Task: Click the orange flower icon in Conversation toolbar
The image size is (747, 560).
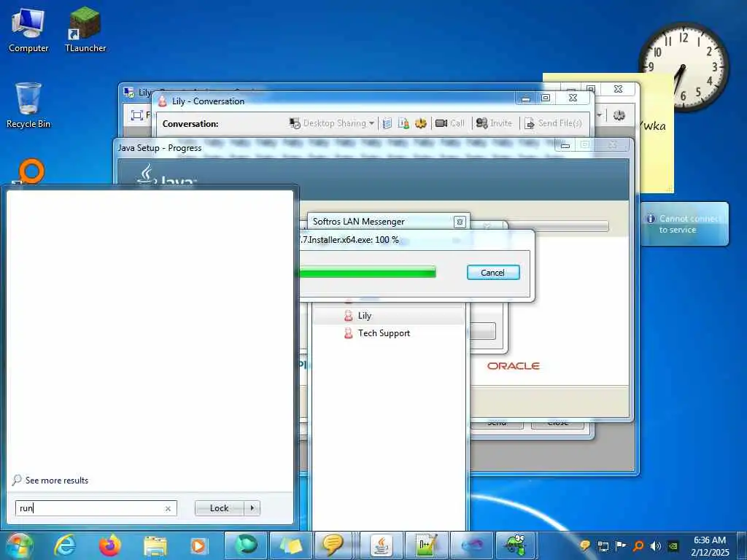Action: coord(421,123)
